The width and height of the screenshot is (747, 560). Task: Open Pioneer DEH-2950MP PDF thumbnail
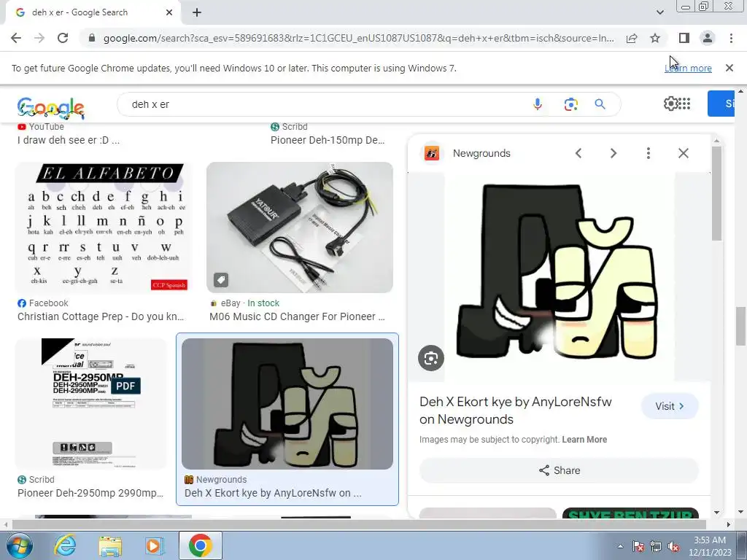pyautogui.click(x=90, y=404)
